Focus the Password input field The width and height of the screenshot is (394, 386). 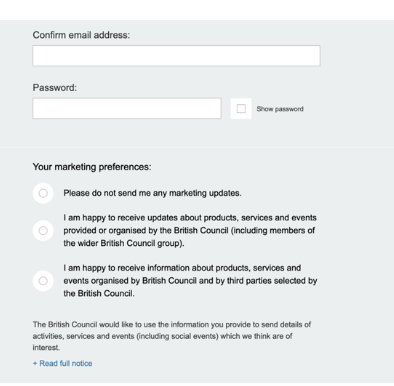tap(127, 108)
